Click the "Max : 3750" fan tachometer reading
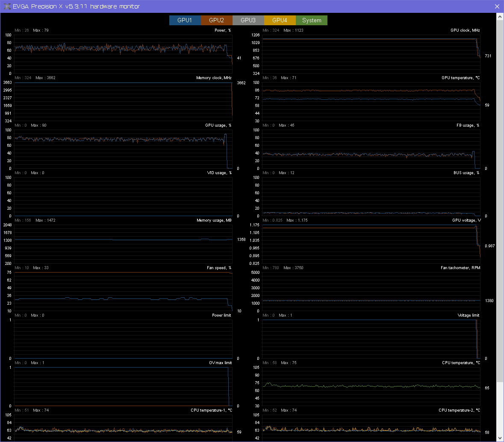504x442 pixels. pos(293,268)
